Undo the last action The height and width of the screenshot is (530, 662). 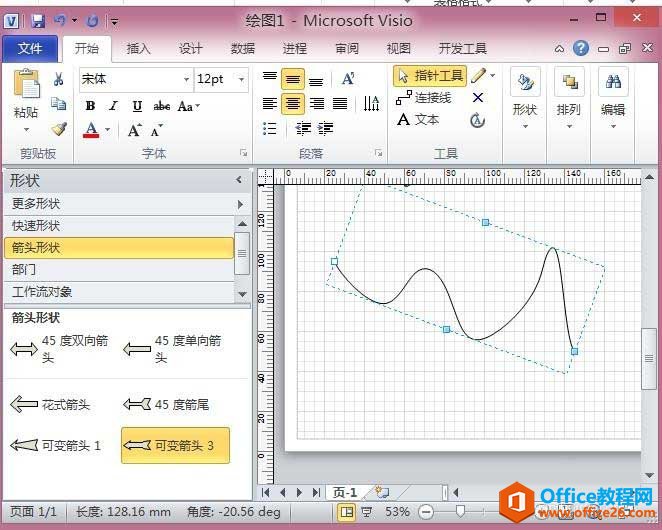coord(60,20)
